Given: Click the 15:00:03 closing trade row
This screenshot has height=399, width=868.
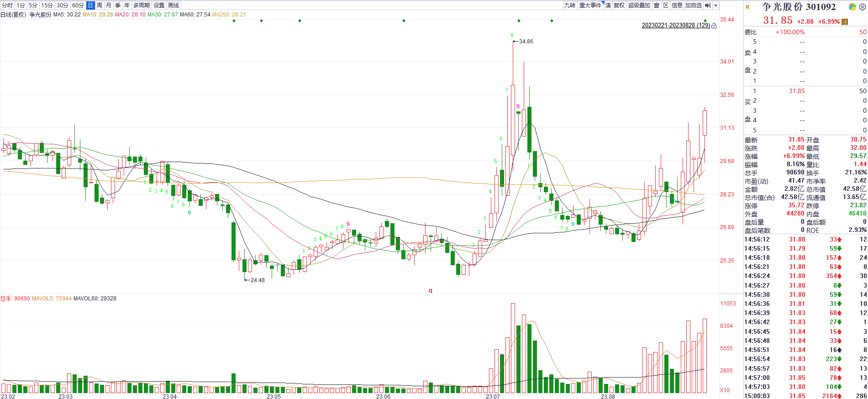Looking at the screenshot, I should pos(805,396).
